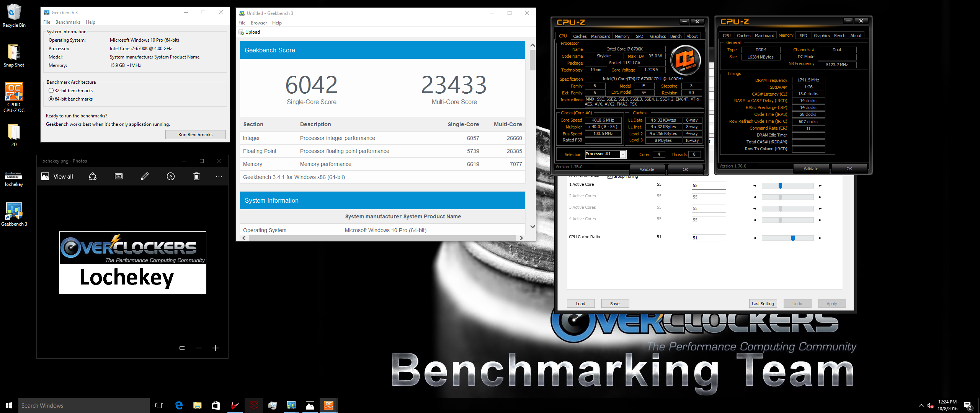Select 32-bit benchmarks radio button
This screenshot has width=980, height=413.
pos(51,91)
